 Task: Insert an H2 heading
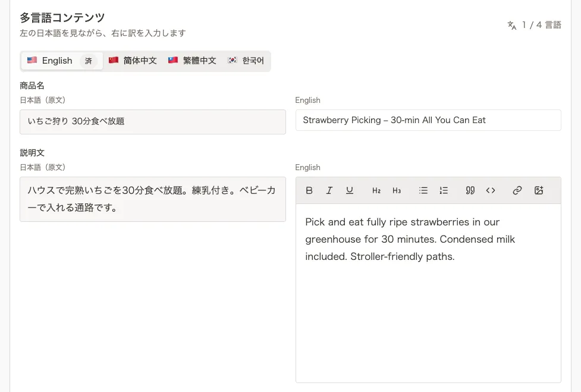tap(376, 190)
